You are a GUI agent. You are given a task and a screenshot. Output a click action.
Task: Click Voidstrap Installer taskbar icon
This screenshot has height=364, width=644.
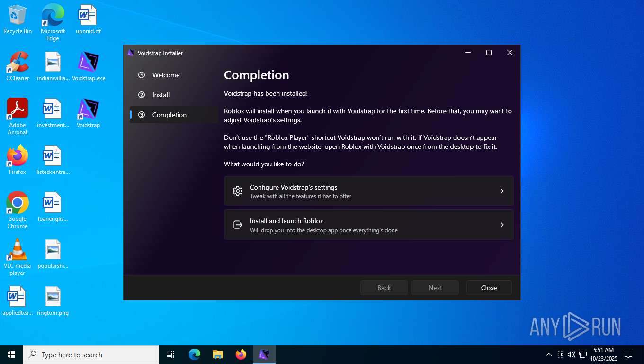264,355
